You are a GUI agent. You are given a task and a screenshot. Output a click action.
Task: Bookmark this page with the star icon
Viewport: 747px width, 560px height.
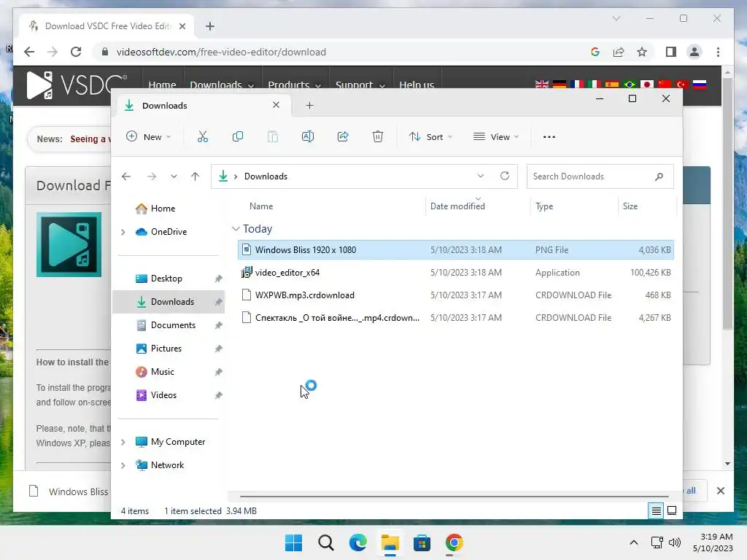[642, 52]
